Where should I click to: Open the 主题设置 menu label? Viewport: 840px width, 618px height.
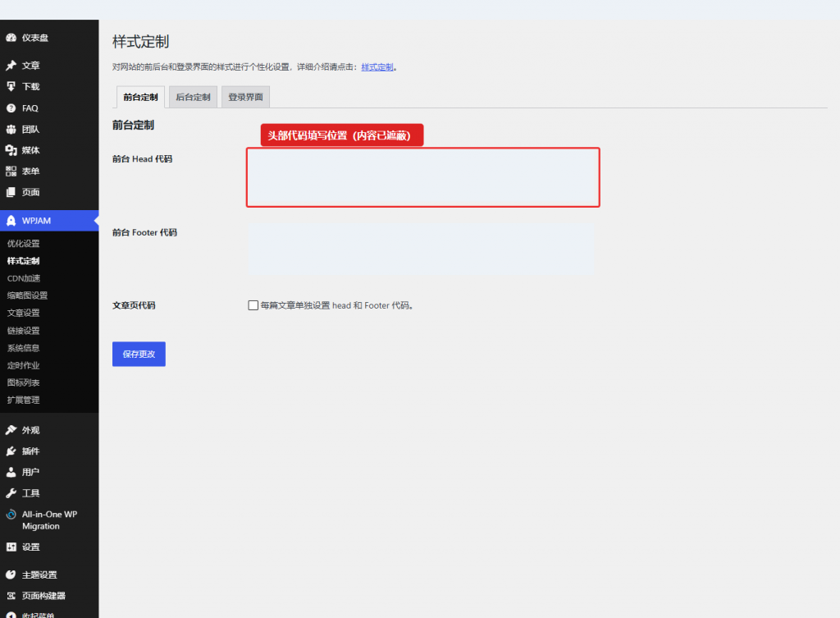tap(39, 575)
